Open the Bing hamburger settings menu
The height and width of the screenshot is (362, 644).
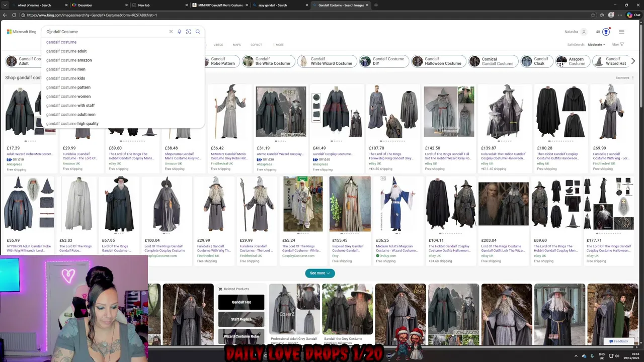coord(621,32)
